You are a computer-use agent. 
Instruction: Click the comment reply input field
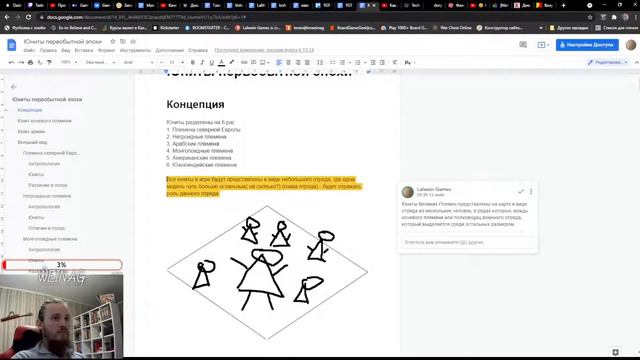[x=467, y=242]
